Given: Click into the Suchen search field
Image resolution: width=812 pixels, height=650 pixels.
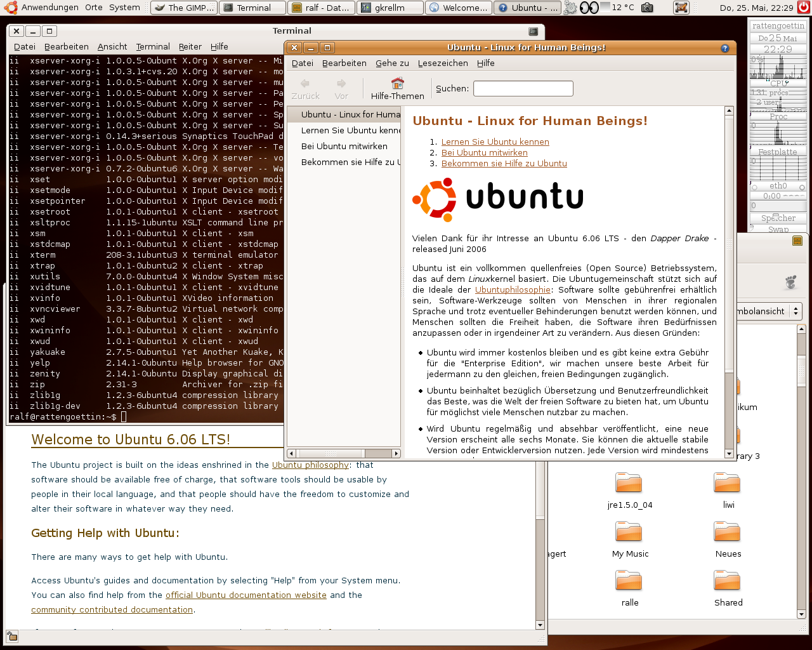Looking at the screenshot, I should pos(523,89).
